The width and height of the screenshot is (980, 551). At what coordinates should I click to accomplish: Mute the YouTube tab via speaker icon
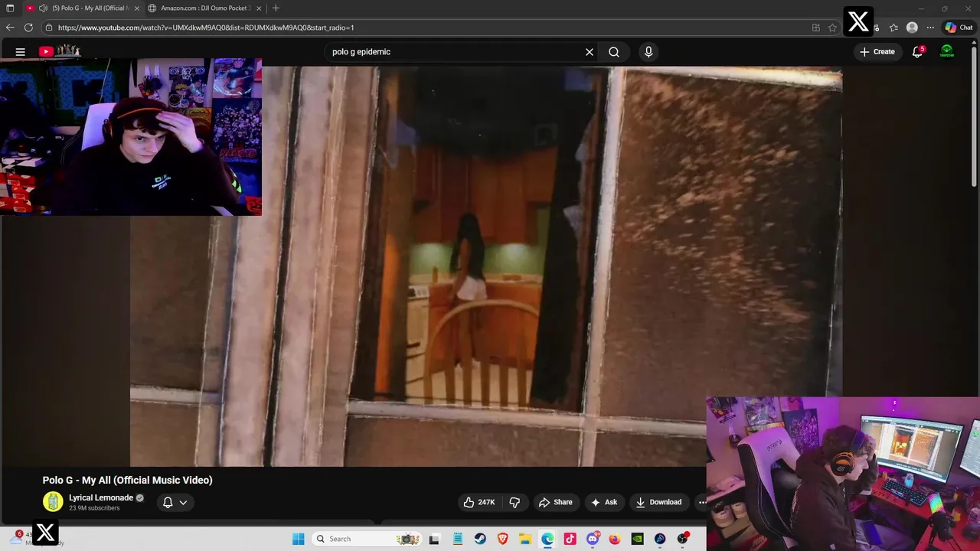coord(43,8)
